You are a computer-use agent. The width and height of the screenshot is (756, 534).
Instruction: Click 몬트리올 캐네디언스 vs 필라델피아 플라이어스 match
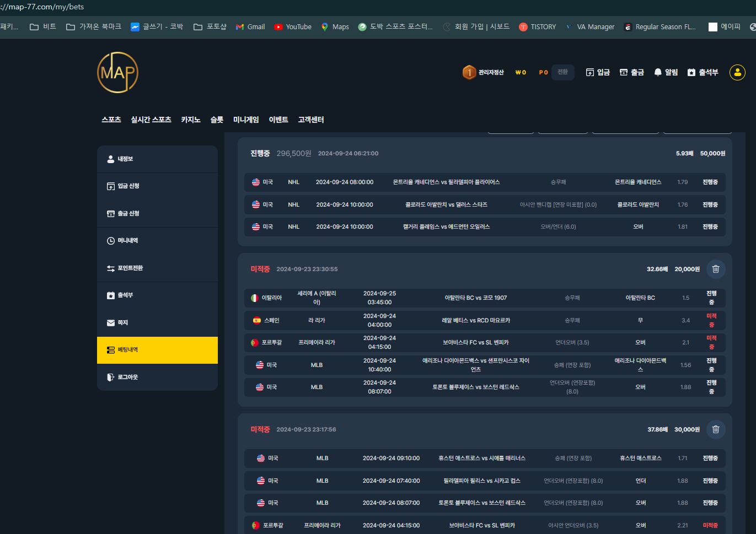pos(447,182)
